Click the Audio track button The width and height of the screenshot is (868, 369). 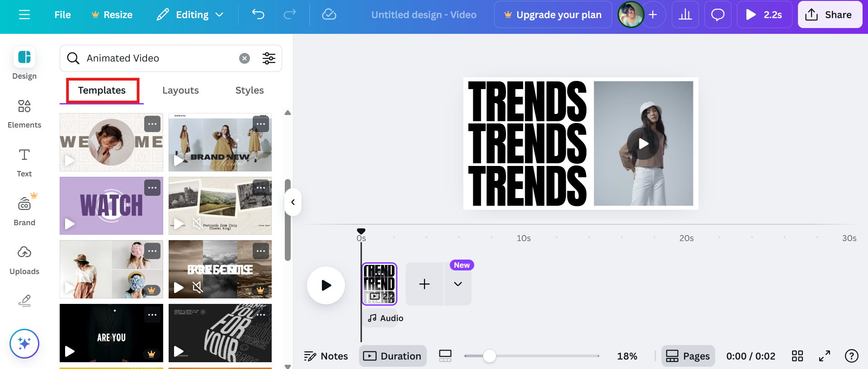point(386,318)
